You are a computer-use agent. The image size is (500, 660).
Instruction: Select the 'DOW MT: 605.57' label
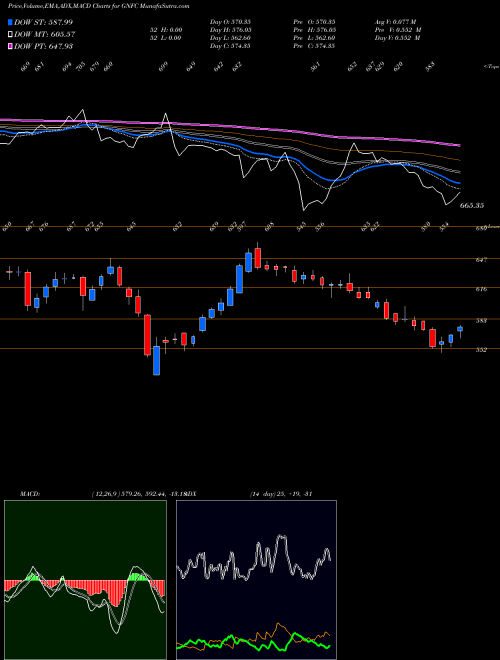tap(45, 34)
